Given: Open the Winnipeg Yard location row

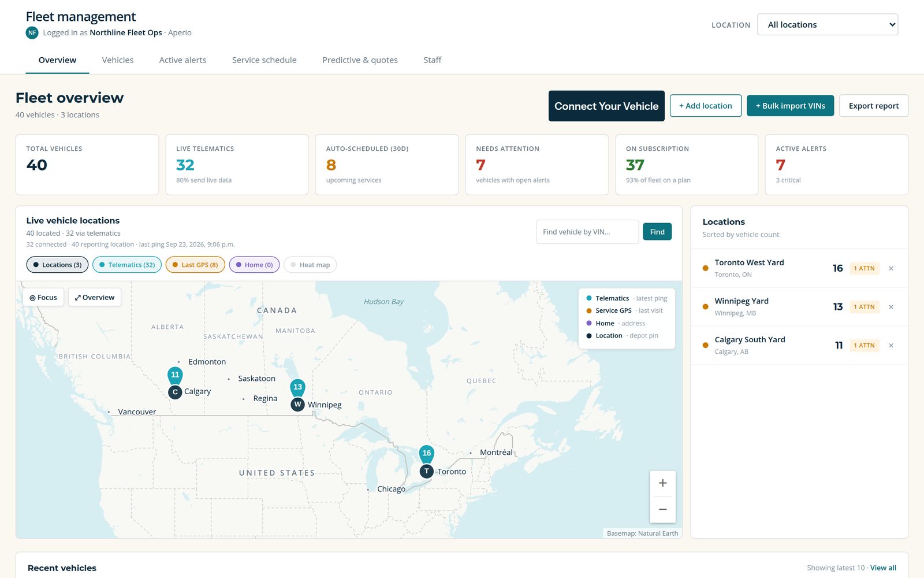Looking at the screenshot, I should pos(799,307).
